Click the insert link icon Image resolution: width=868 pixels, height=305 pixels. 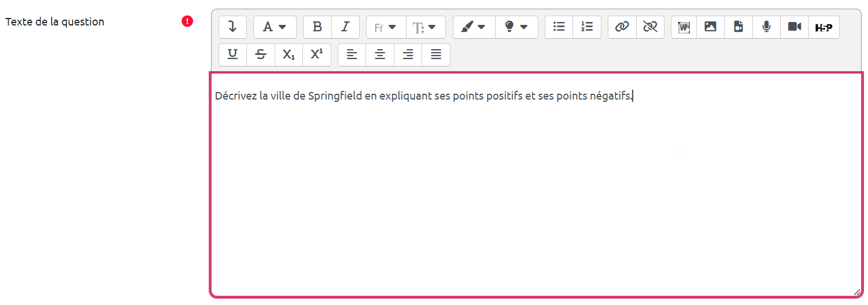[x=622, y=27]
